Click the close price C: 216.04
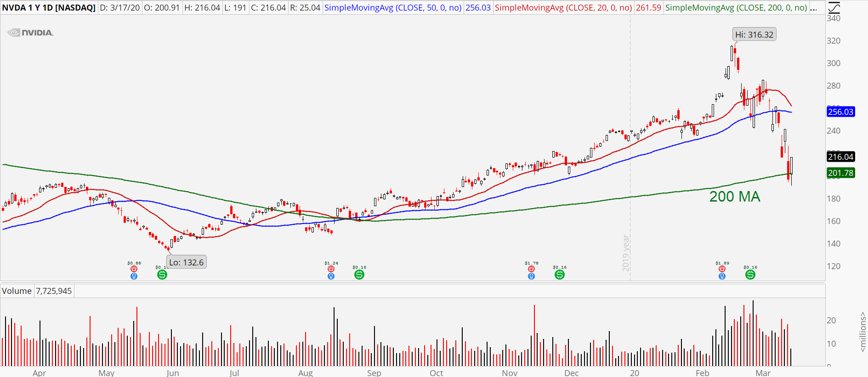 pyautogui.click(x=268, y=8)
